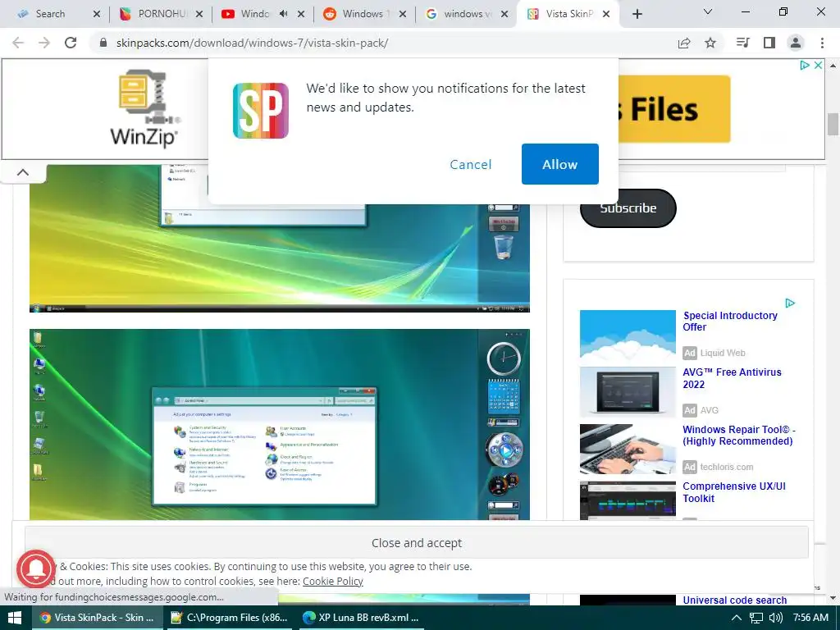Click the red notification bell icon

point(36,569)
